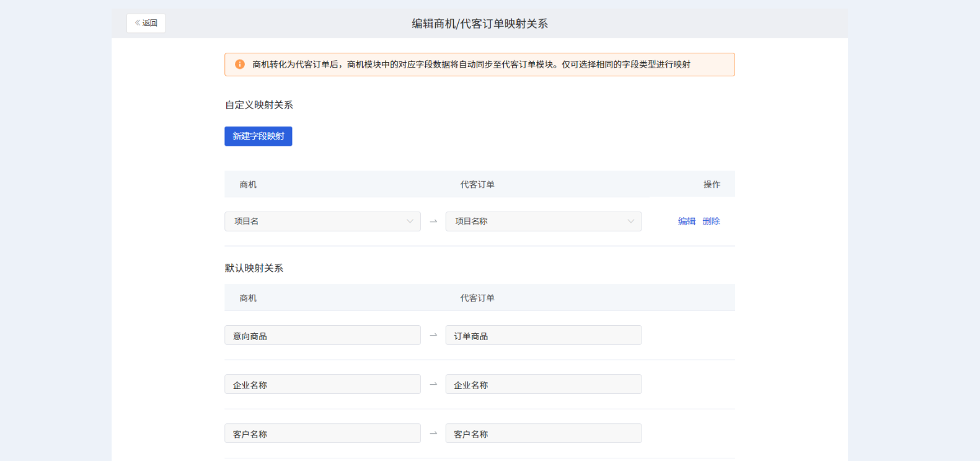Click 代客订单 header in default mapping table
The height and width of the screenshot is (461, 980).
click(x=477, y=298)
